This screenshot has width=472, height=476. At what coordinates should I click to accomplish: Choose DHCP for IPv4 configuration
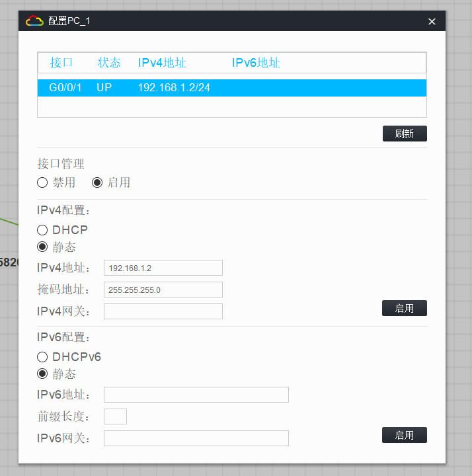[42, 230]
